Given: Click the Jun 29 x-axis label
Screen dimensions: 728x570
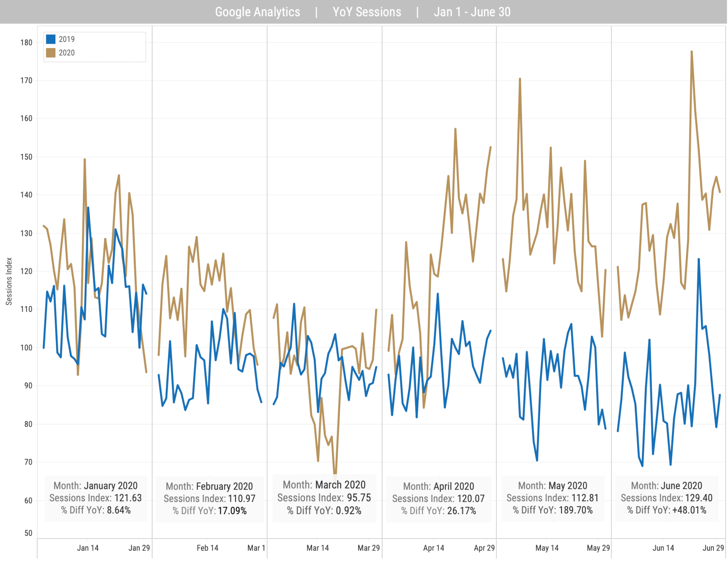Looking at the screenshot, I should coord(713,548).
